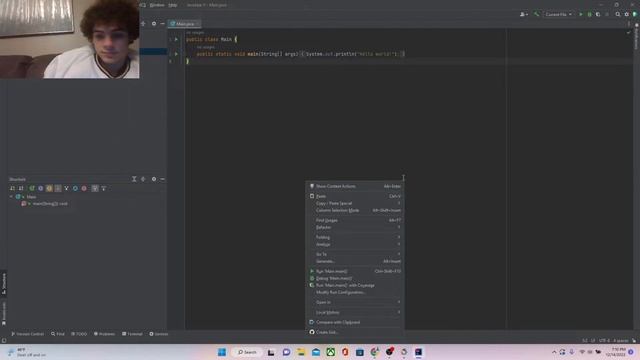This screenshot has width=640, height=360.
Task: Open Search Everywhere magnifier icon
Action: pos(618,14)
